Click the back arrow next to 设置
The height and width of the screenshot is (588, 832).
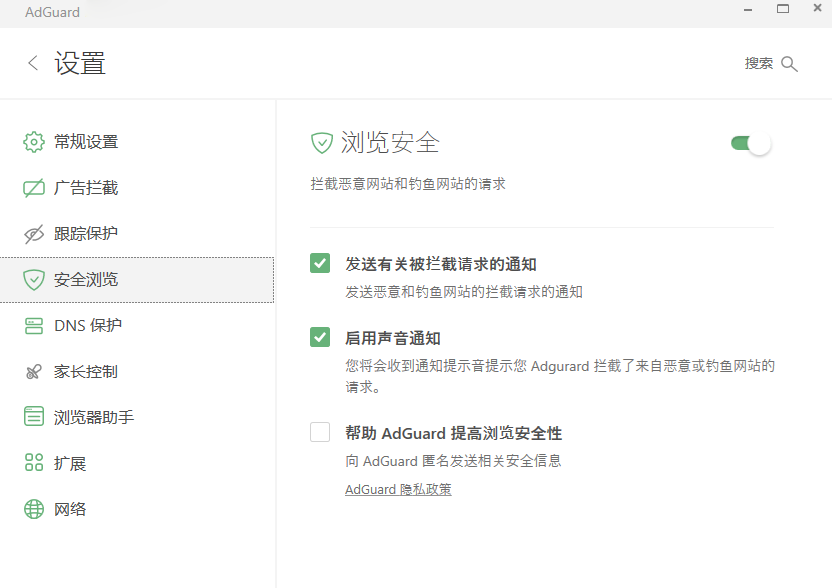pyautogui.click(x=31, y=62)
